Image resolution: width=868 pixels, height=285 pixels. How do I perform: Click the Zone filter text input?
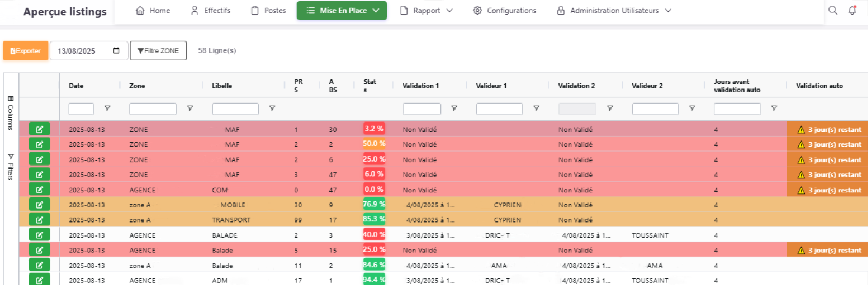tap(152, 109)
